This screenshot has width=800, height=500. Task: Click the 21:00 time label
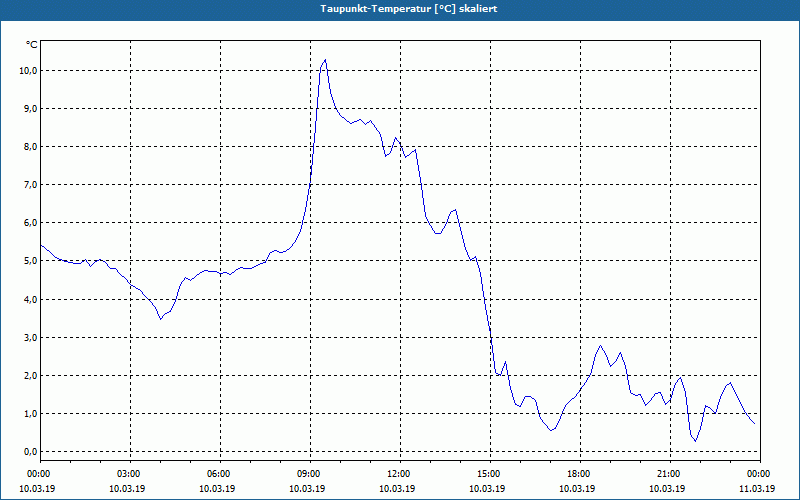[x=670, y=474]
